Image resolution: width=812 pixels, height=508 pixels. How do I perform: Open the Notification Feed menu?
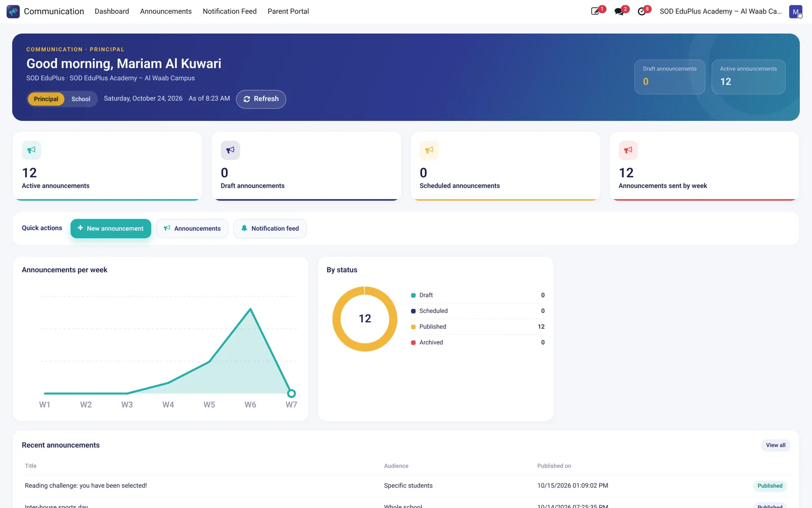pyautogui.click(x=229, y=11)
